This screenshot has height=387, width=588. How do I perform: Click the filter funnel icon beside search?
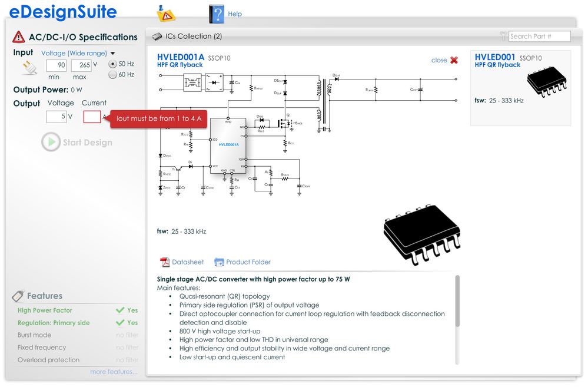point(503,36)
